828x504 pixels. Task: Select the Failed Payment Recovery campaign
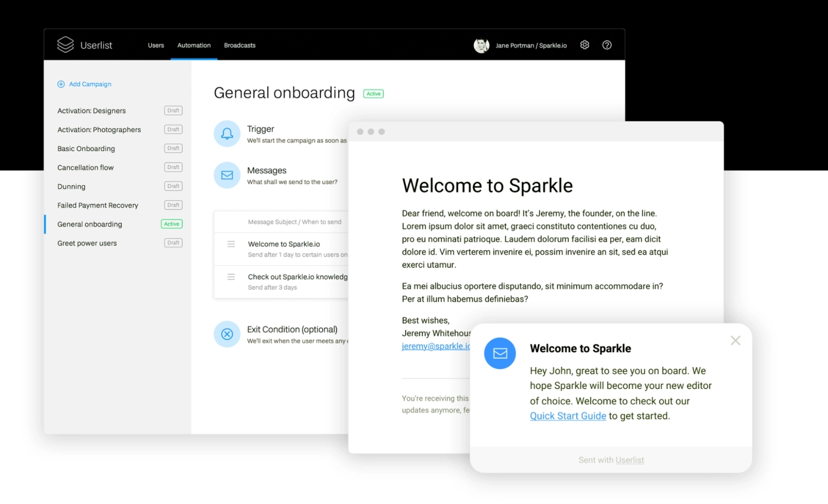tap(97, 205)
